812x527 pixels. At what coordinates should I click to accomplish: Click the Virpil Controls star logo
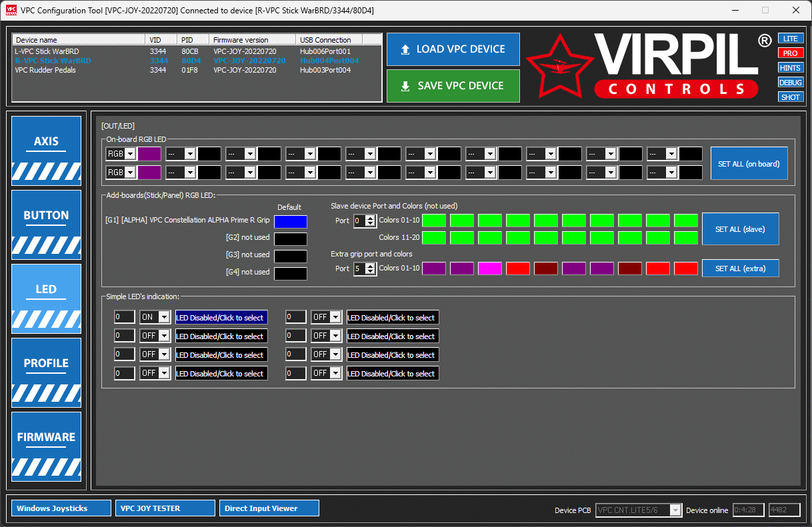(559, 67)
